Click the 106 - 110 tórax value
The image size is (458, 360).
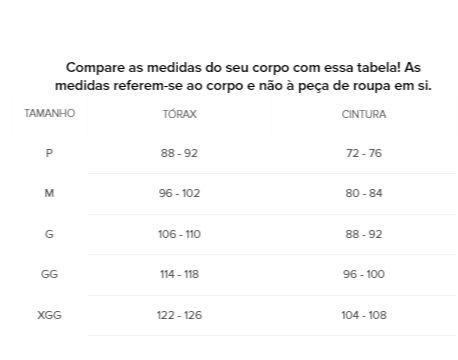point(179,234)
